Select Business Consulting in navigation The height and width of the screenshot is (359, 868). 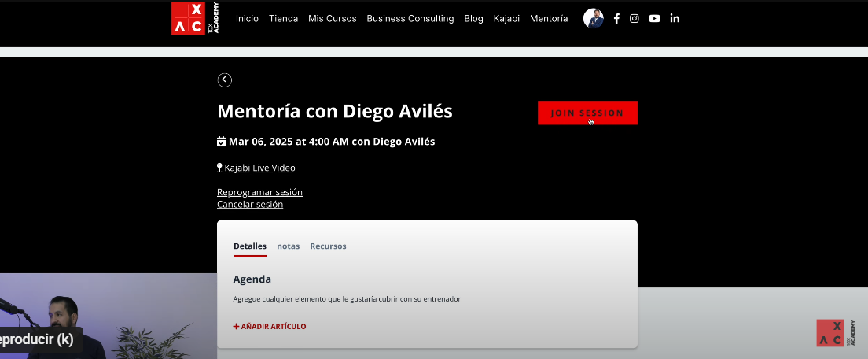410,18
